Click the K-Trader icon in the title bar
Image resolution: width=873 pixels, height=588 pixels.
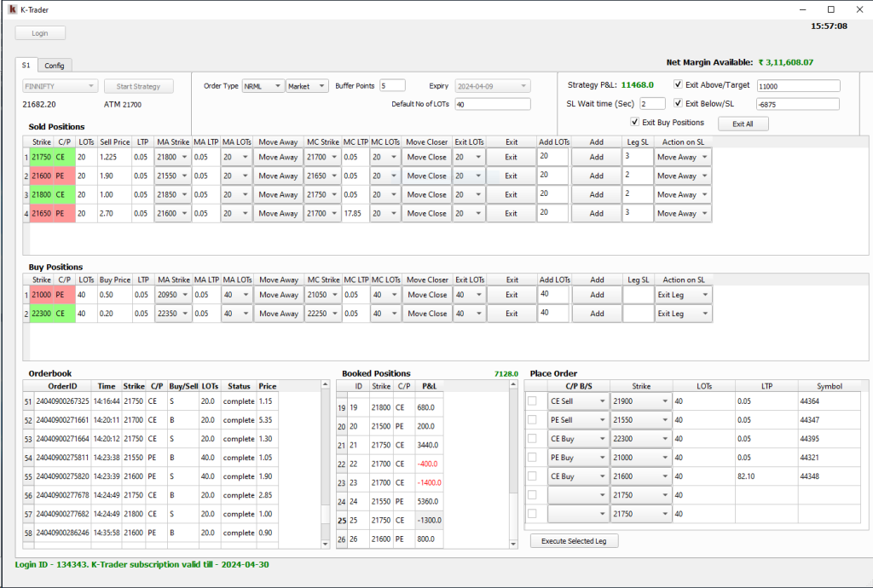[12, 9]
